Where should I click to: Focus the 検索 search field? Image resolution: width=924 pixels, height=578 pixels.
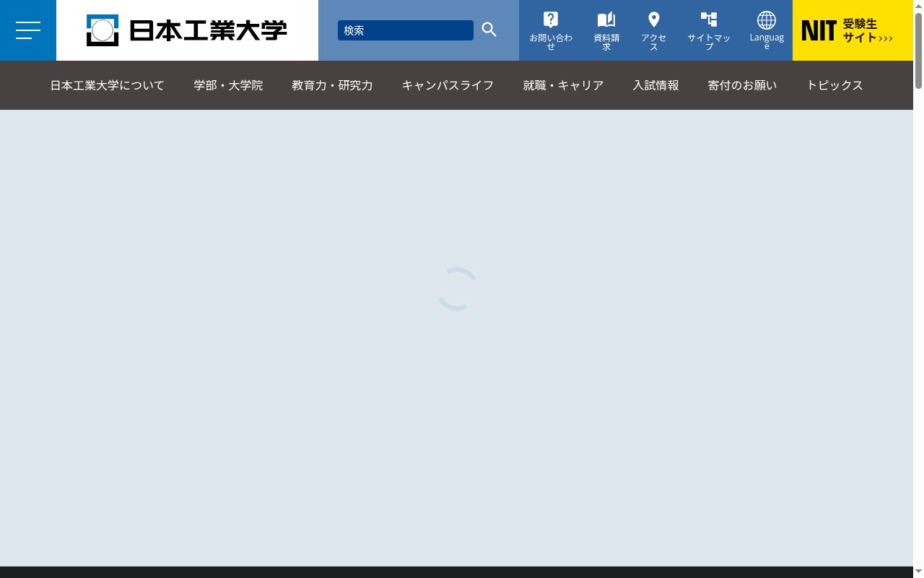(x=406, y=30)
